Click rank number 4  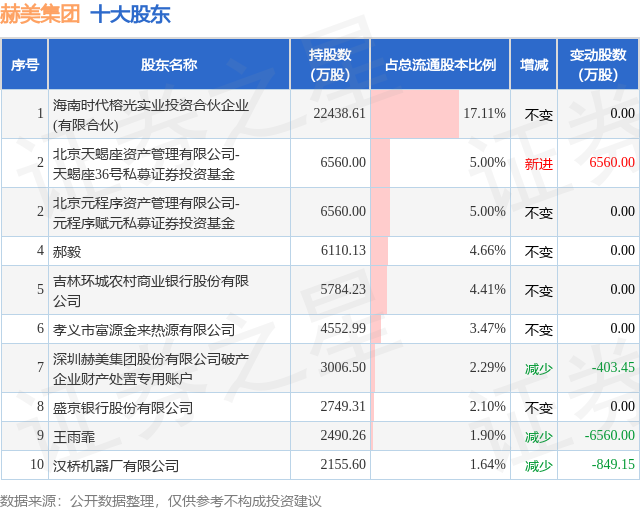pyautogui.click(x=40, y=250)
